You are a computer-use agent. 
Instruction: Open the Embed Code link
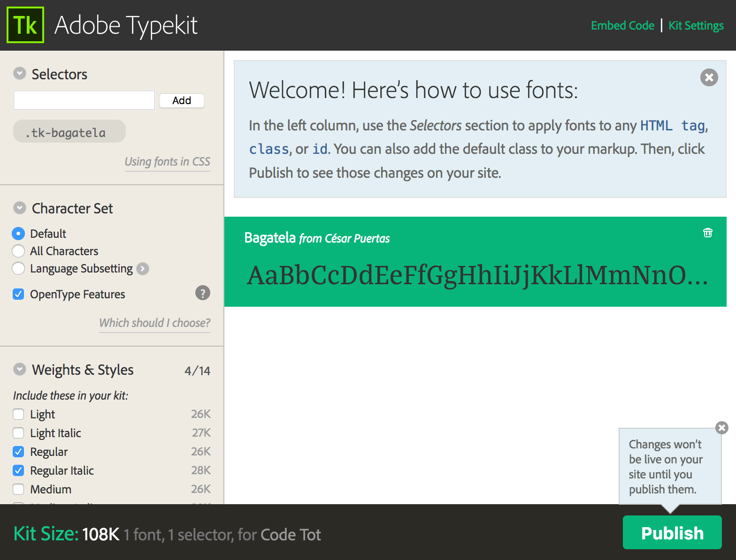[622, 25]
